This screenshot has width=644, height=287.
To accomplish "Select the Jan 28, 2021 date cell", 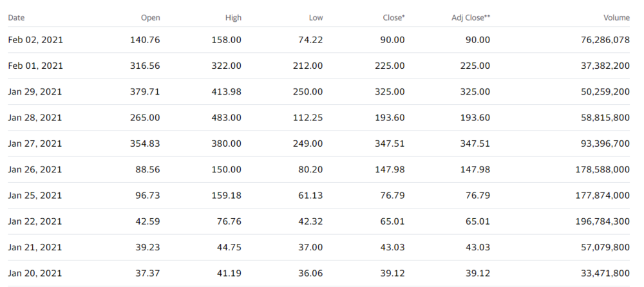I will (35, 118).
